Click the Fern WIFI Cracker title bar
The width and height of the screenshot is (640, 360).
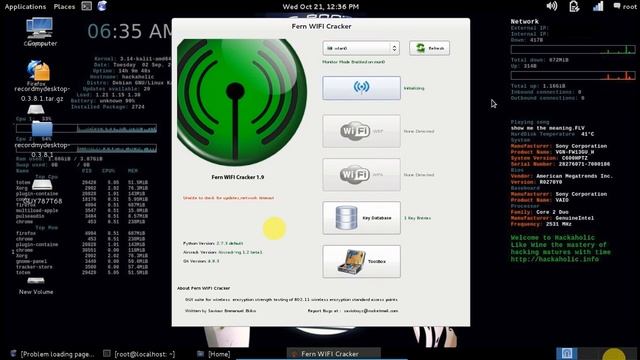pyautogui.click(x=321, y=26)
